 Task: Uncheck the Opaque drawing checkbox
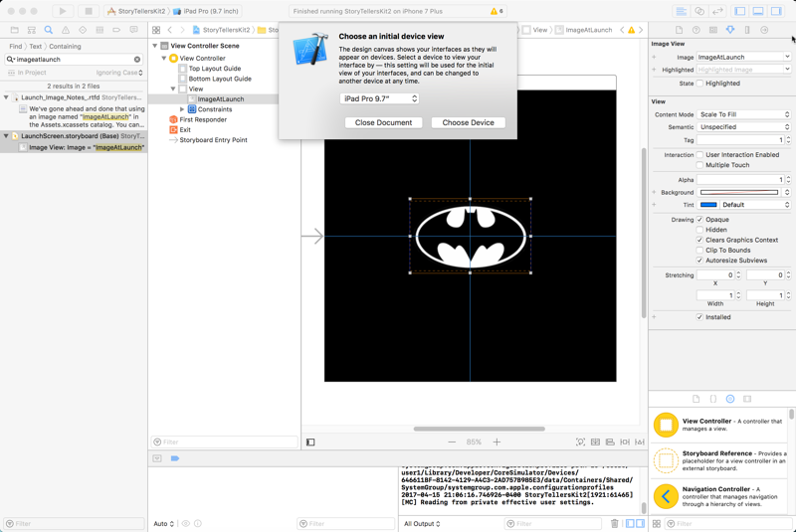700,220
